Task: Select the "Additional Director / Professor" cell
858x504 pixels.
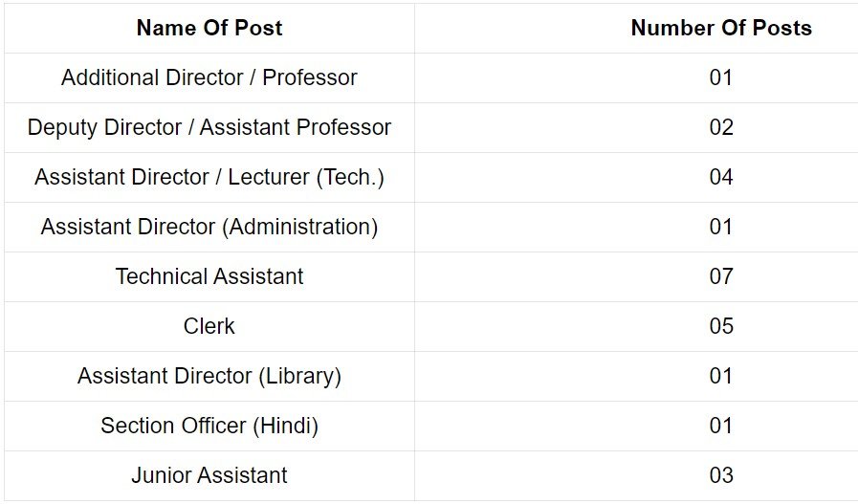Action: point(209,77)
